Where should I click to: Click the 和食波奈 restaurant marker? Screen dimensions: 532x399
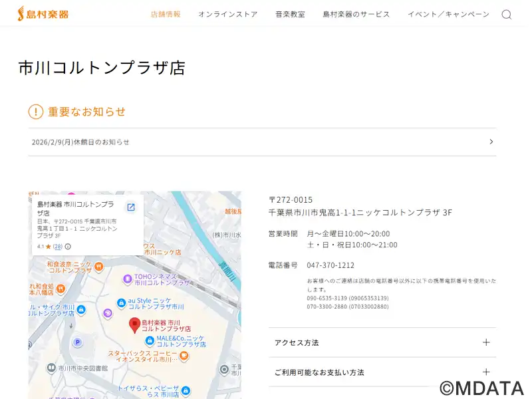click(98, 267)
